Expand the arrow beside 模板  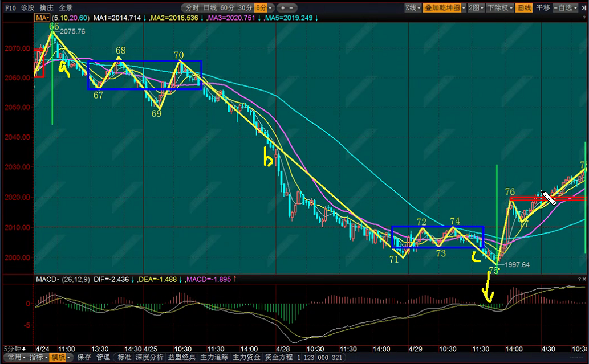pyautogui.click(x=69, y=358)
